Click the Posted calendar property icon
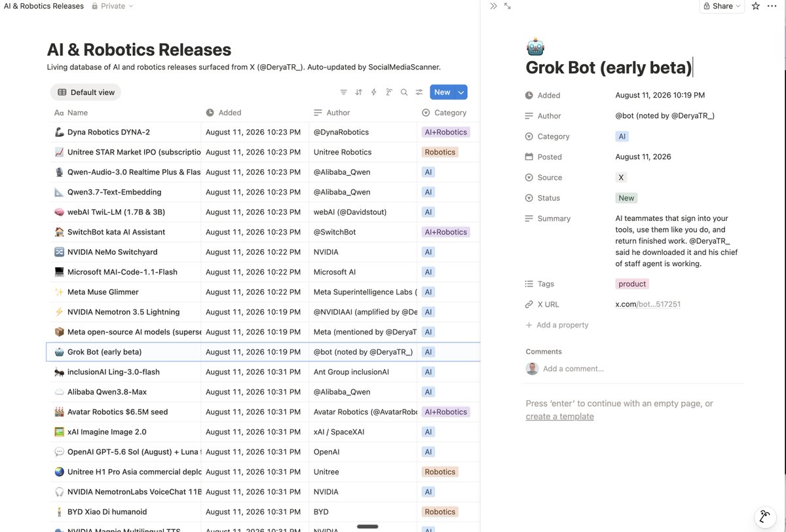Screen dimensions: 786x532 529,157
